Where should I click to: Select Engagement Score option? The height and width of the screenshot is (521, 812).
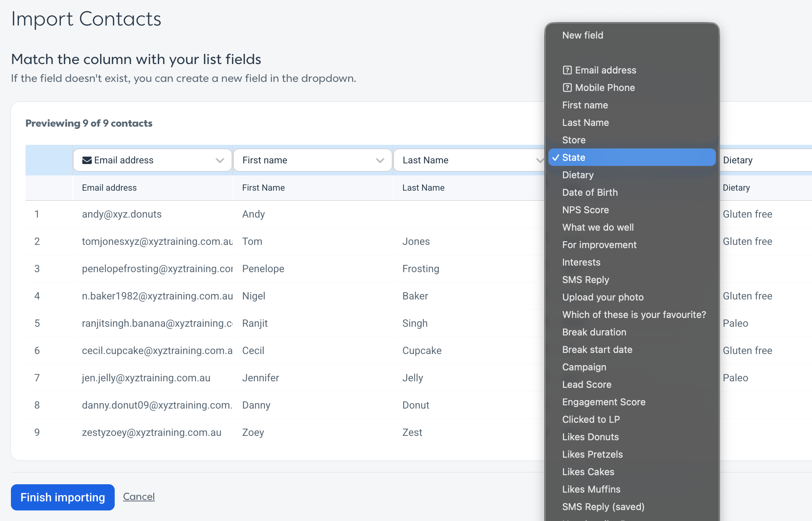tap(632, 402)
